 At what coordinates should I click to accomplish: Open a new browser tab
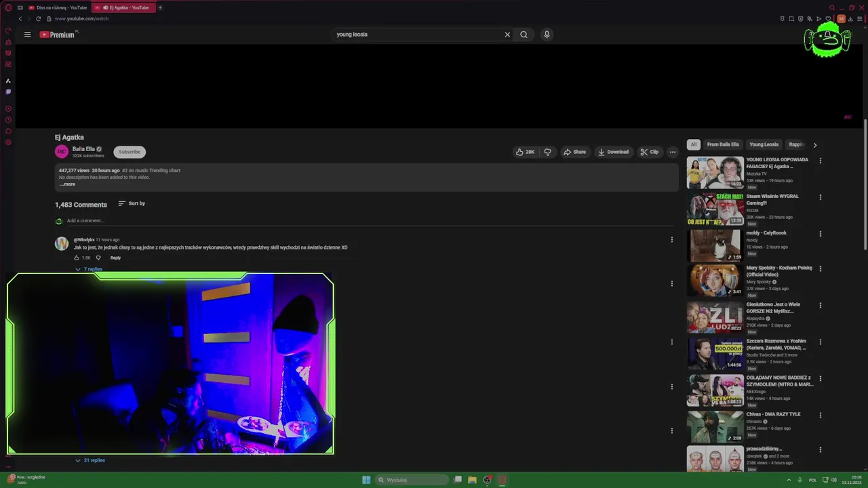click(x=160, y=7)
